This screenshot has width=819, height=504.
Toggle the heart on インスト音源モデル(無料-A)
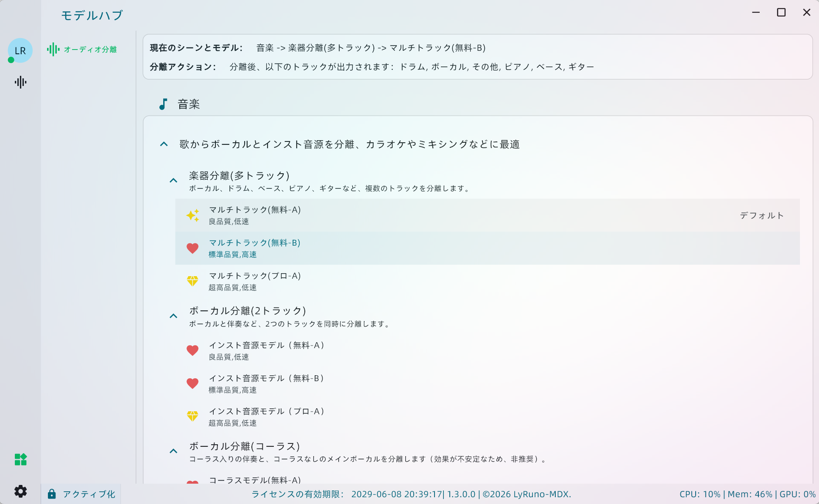click(x=192, y=350)
